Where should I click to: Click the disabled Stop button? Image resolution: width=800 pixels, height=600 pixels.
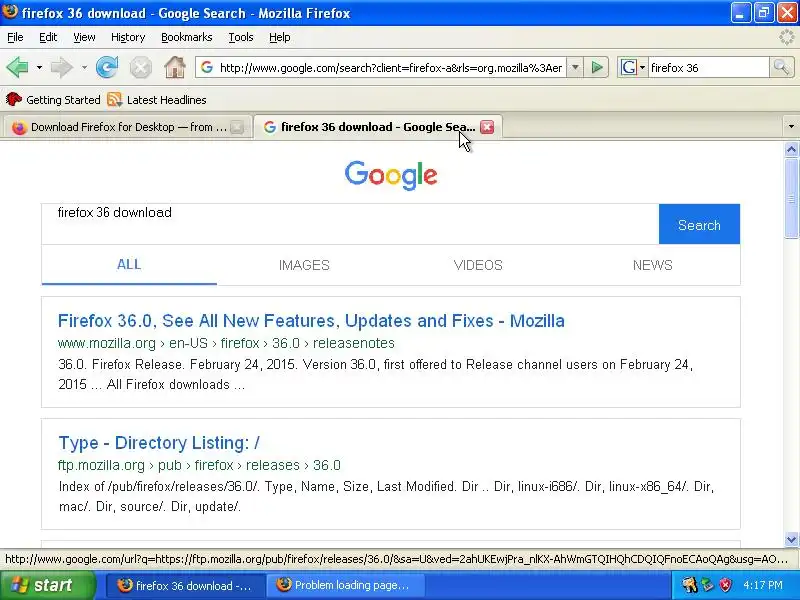(x=140, y=67)
